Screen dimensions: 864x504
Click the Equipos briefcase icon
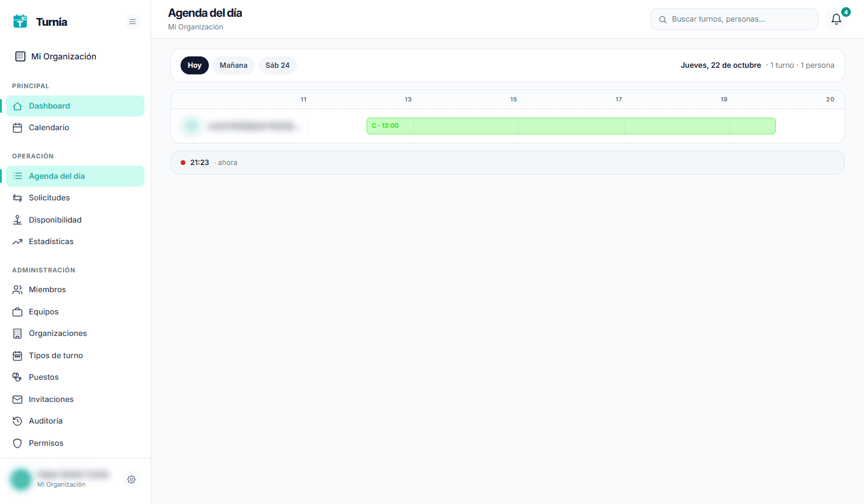[17, 312]
